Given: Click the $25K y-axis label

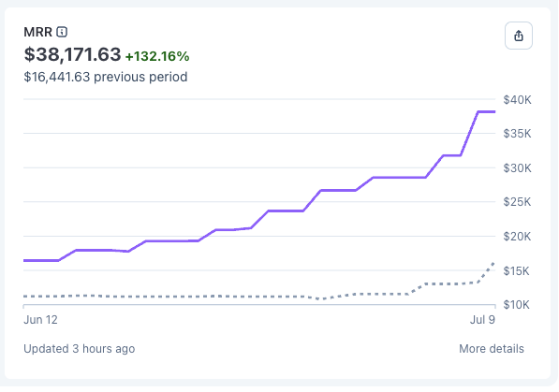Looking at the screenshot, I should [x=517, y=202].
